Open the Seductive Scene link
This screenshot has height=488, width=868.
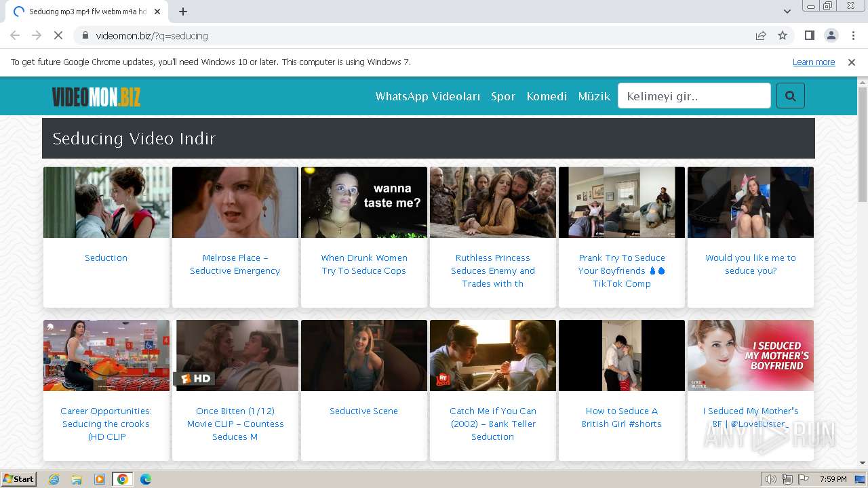pos(364,411)
